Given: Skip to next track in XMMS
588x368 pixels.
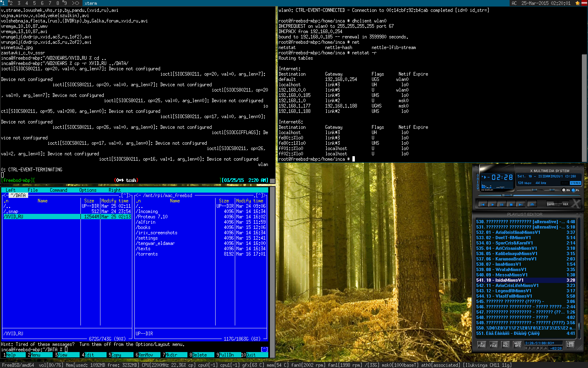Looking at the screenshot, I should coord(521,204).
